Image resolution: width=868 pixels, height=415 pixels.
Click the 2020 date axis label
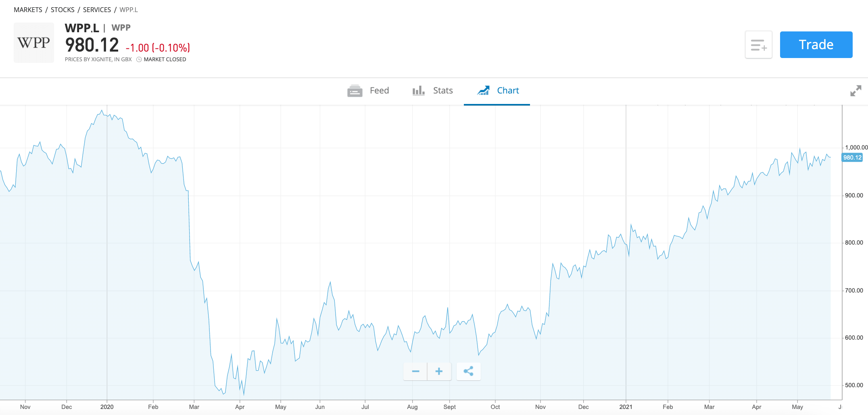(107, 407)
